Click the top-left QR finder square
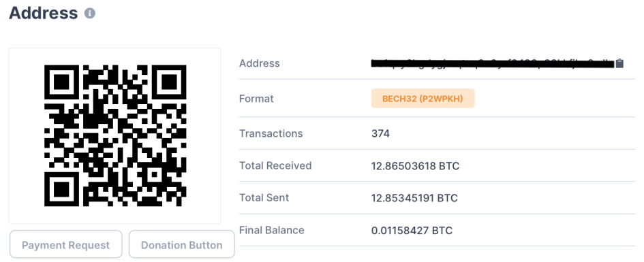This screenshot has height=262, width=644. [x=61, y=82]
